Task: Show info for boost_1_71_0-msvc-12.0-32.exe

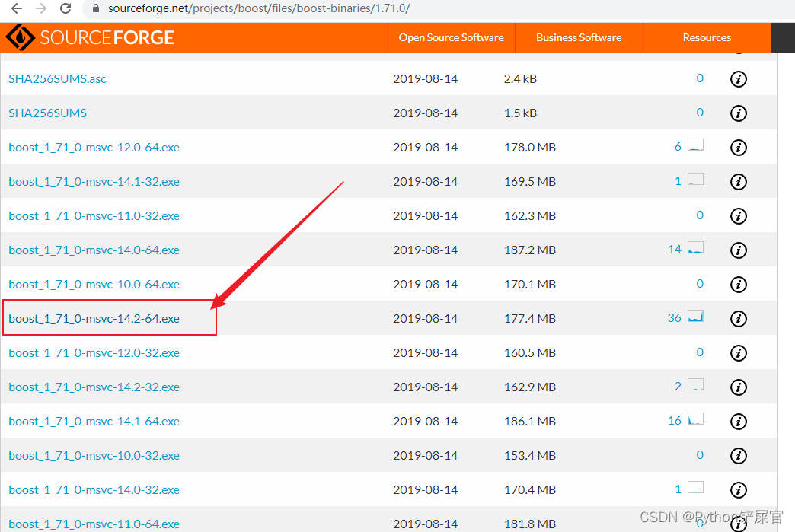Action: pyautogui.click(x=738, y=352)
